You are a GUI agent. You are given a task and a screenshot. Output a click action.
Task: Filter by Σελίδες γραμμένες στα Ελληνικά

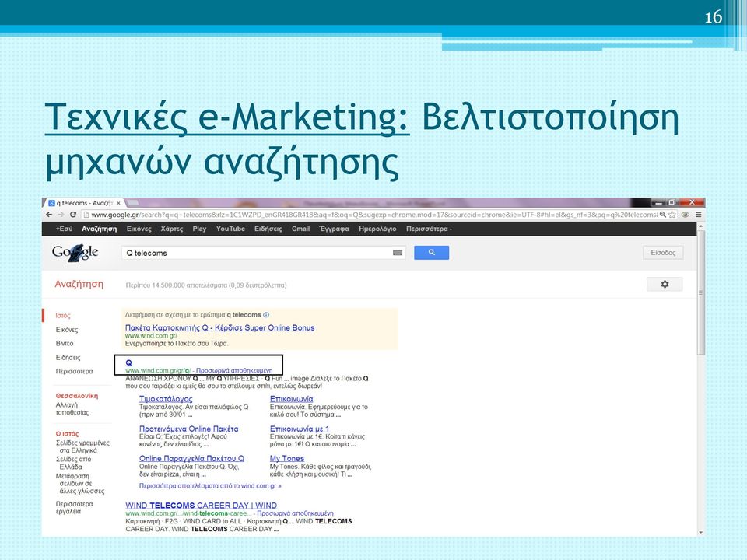[x=82, y=446]
